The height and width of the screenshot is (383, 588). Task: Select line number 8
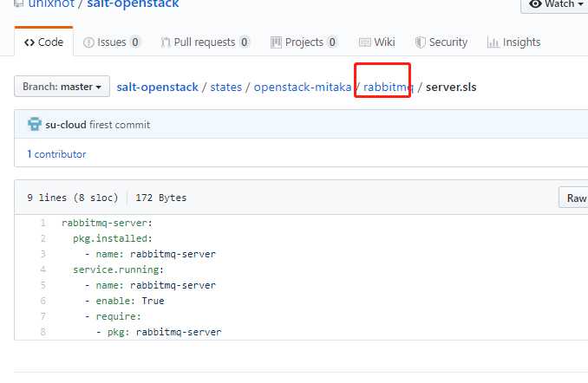[43, 332]
